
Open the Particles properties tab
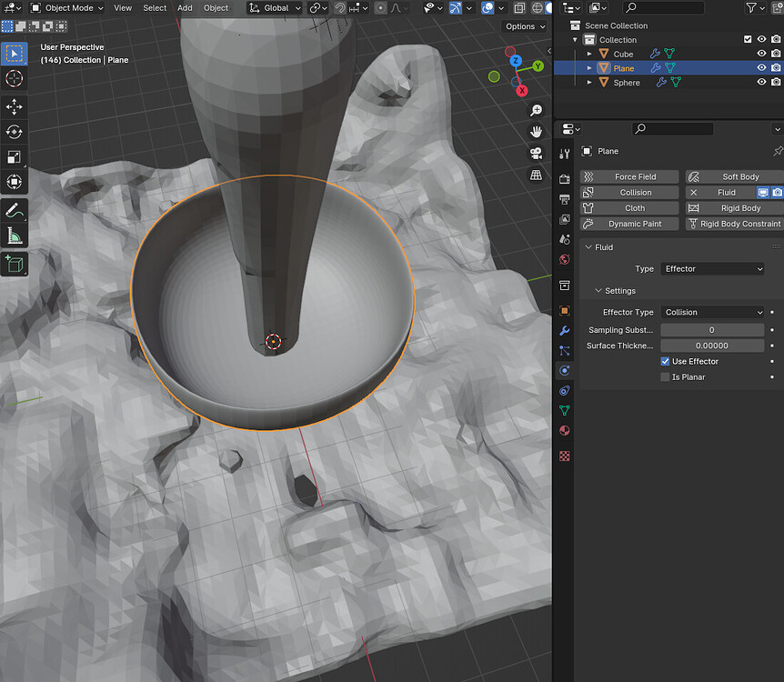coord(565,350)
